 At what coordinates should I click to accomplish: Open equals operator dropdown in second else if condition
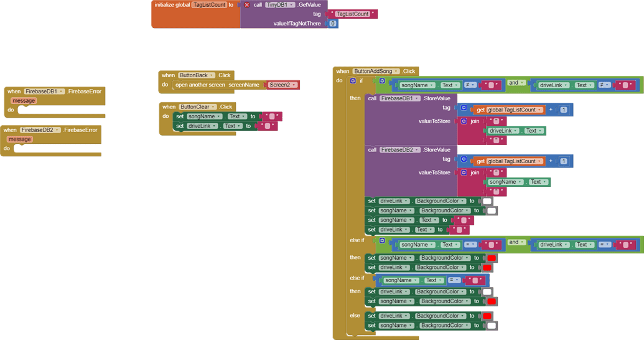point(454,280)
